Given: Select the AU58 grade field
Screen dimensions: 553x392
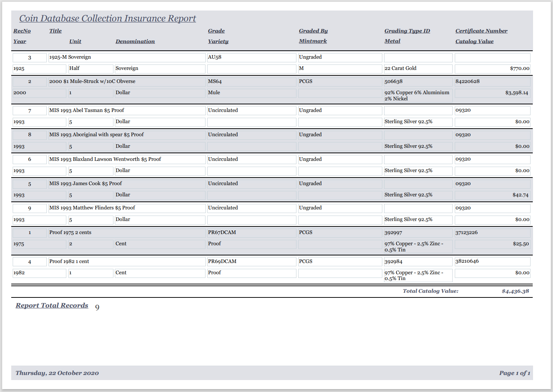Looking at the screenshot, I should 251,57.
